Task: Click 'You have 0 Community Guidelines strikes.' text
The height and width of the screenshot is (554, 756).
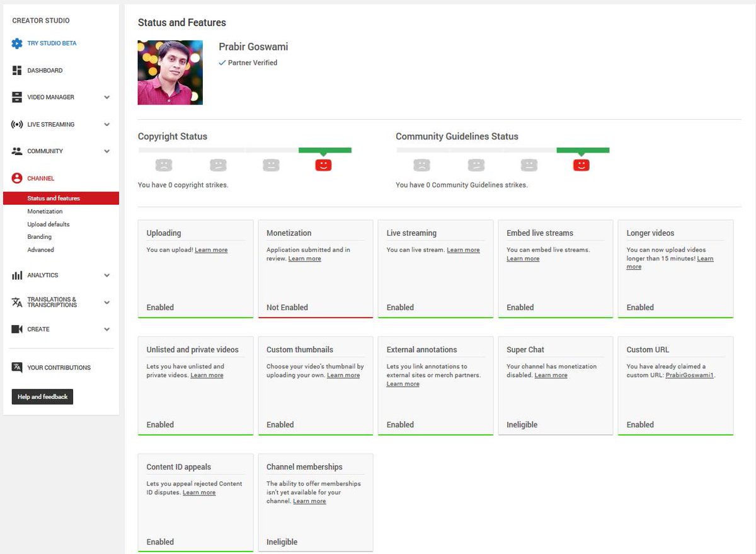Action: (x=462, y=185)
